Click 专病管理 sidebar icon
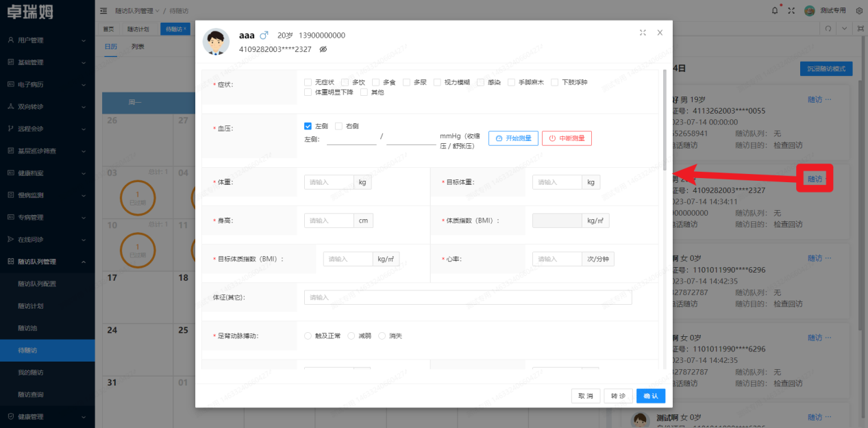 coord(11,217)
